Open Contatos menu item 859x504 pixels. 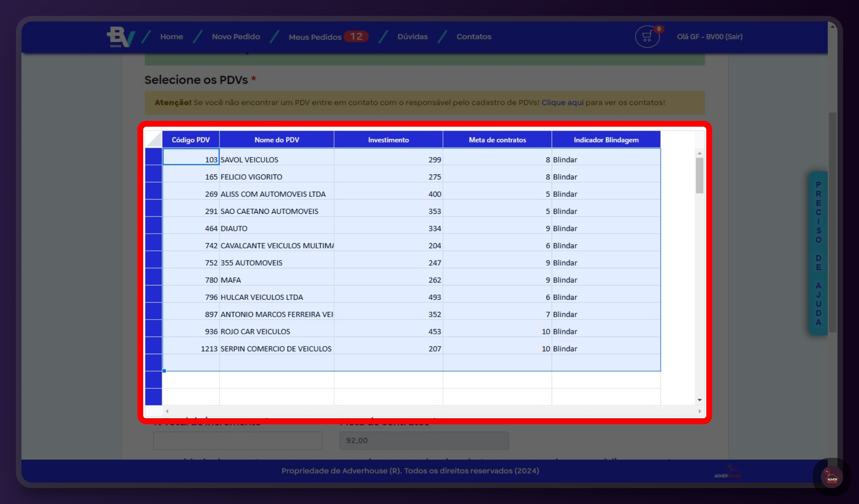(x=474, y=37)
